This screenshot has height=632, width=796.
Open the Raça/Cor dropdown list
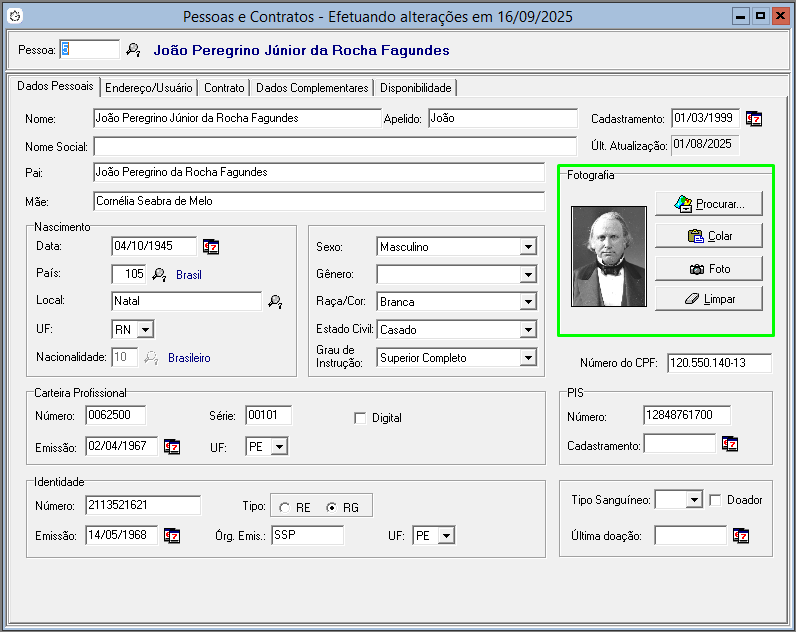click(x=528, y=302)
